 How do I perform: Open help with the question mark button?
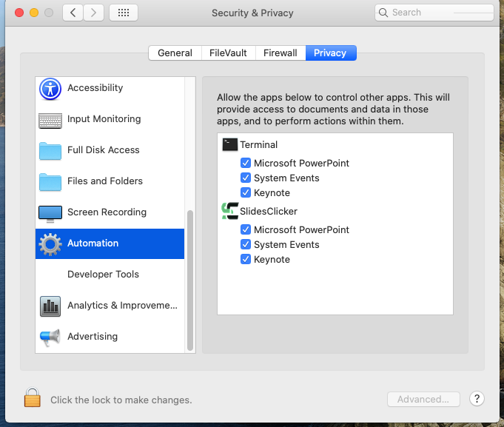tap(477, 399)
